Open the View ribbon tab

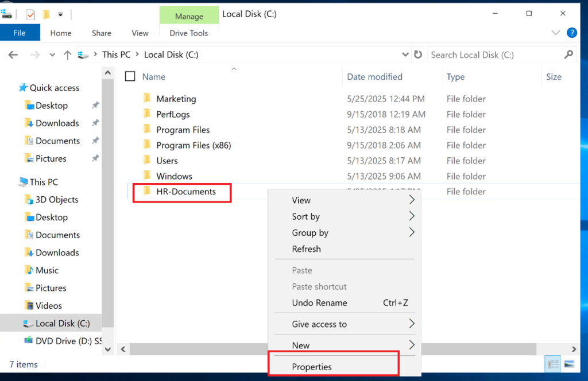tap(140, 33)
